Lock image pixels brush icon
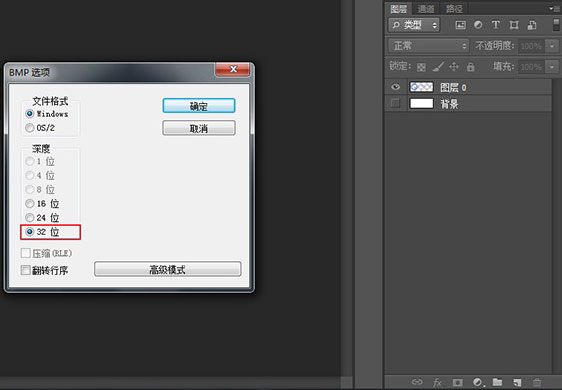 438,67
